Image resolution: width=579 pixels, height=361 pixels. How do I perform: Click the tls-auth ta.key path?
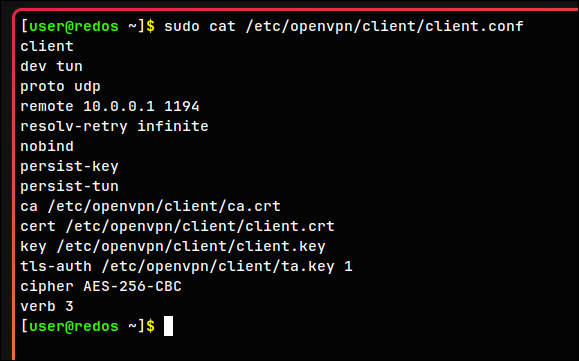coord(218,267)
